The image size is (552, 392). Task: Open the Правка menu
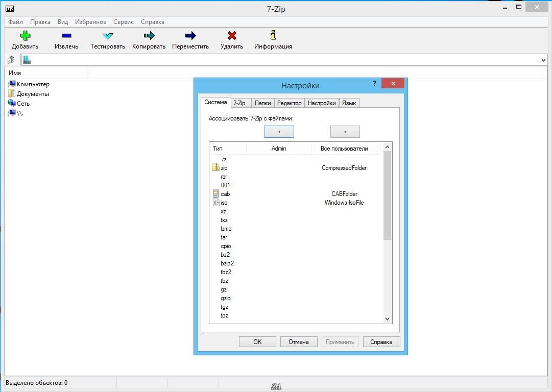40,22
